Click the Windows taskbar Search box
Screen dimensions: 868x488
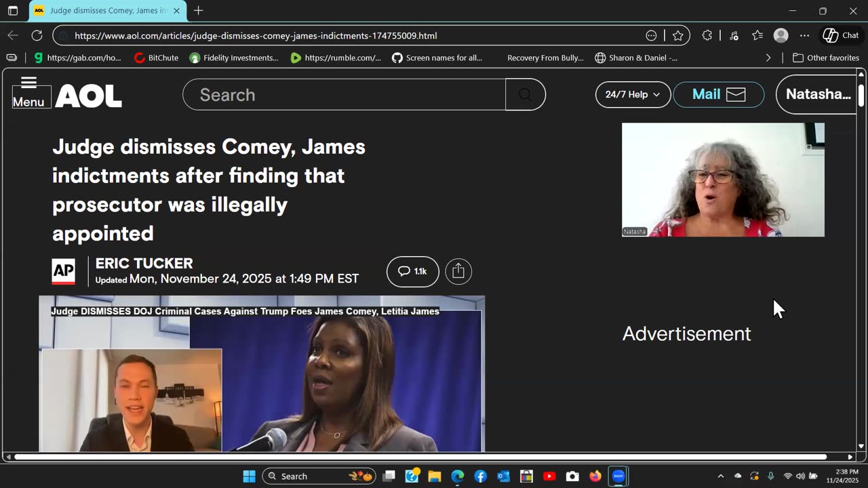[319, 476]
